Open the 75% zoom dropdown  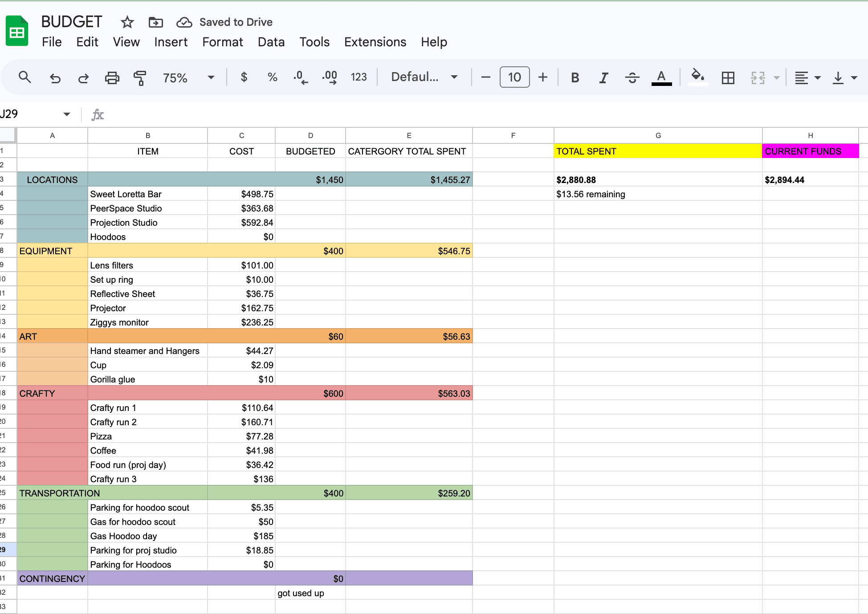coord(188,78)
